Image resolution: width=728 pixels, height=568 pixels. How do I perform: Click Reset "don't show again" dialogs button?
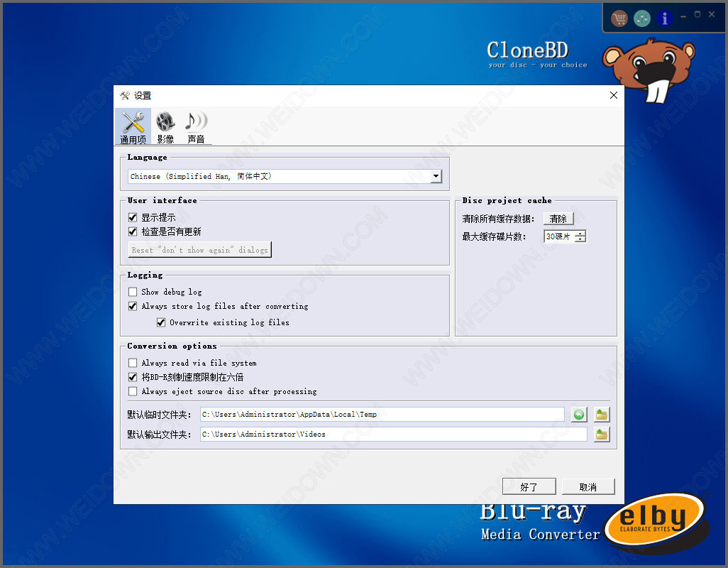199,250
